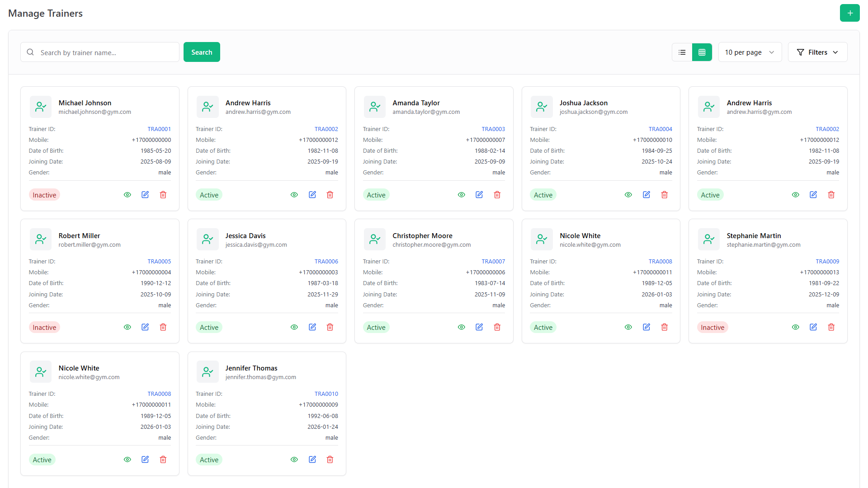The image size is (868, 488).
Task: Click Joshua Jackson's Active status badge
Action: [x=543, y=195]
